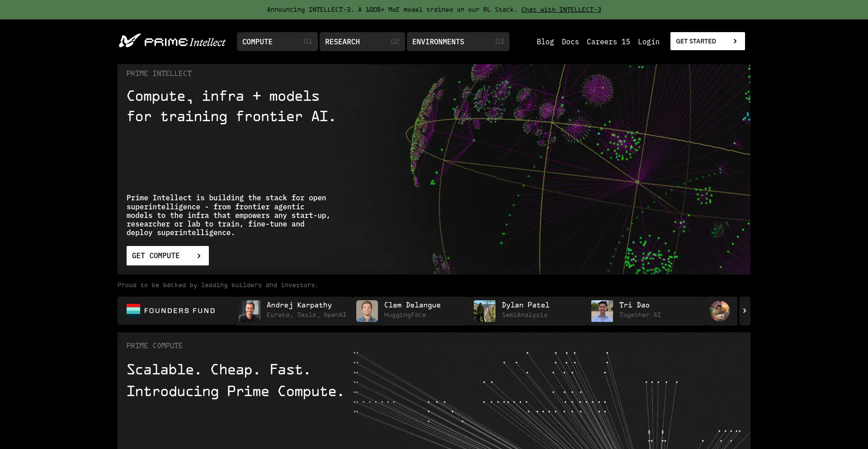Go to the Blog page
868x449 pixels.
545,42
